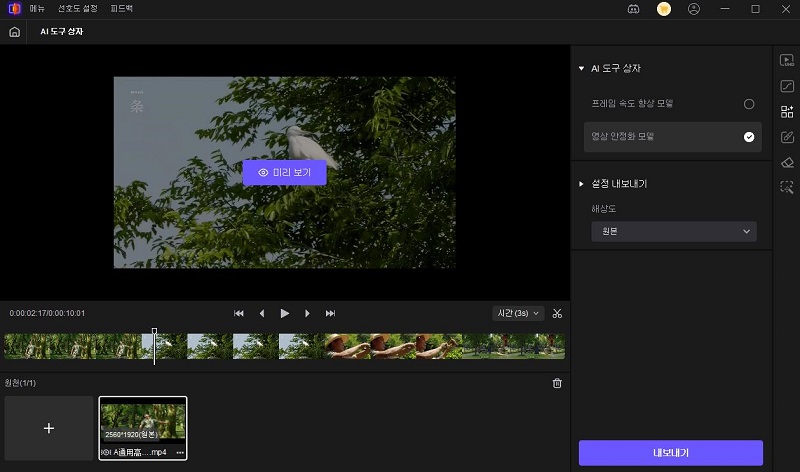Click the timecode 0:00:02:17/0:00:10:01
Viewport: 800px width, 472px height.
pyautogui.click(x=47, y=313)
